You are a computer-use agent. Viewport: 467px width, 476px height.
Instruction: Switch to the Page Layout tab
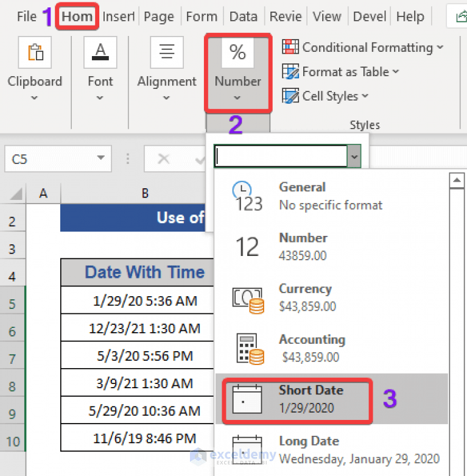159,16
